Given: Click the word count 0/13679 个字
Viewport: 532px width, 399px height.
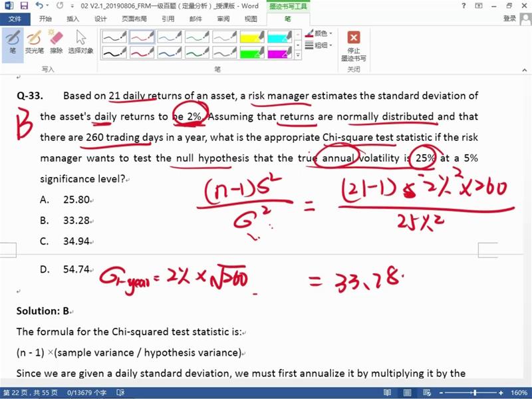Looking at the screenshot, I should point(86,393).
